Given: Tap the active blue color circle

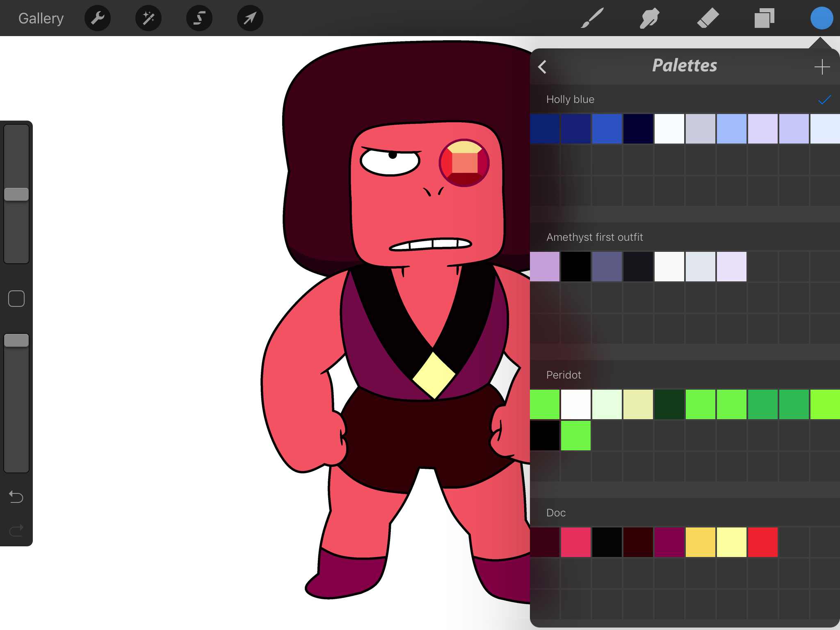Looking at the screenshot, I should pos(822,18).
